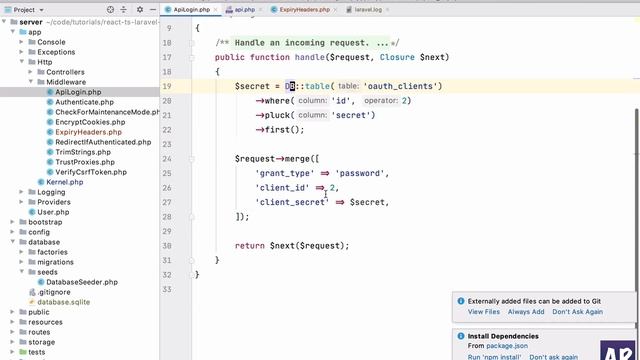Expand the Exceptions folder

pyautogui.click(x=22, y=52)
